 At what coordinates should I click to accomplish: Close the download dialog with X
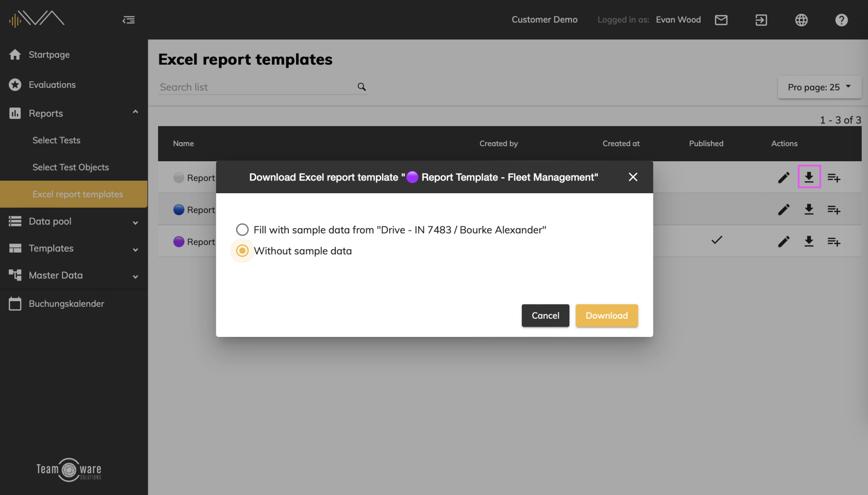pos(633,177)
